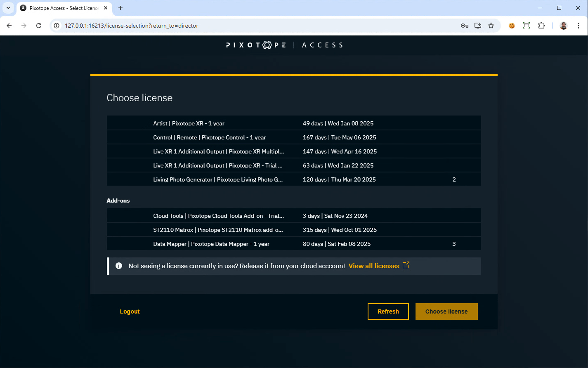
Task: Select the Artist | Pixotope XR license row
Action: [294, 123]
